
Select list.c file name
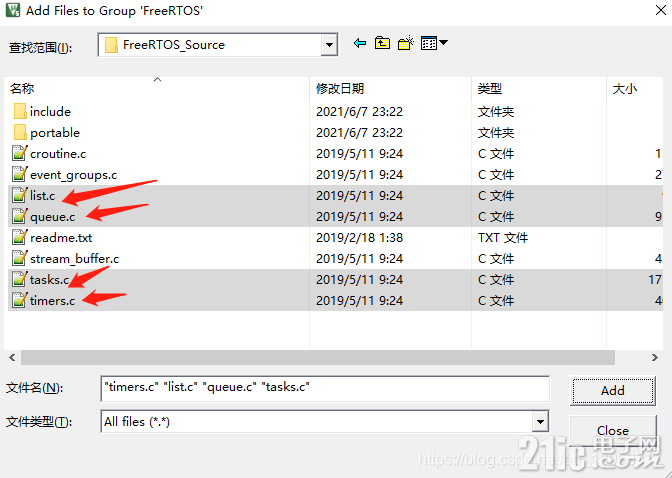tap(42, 196)
